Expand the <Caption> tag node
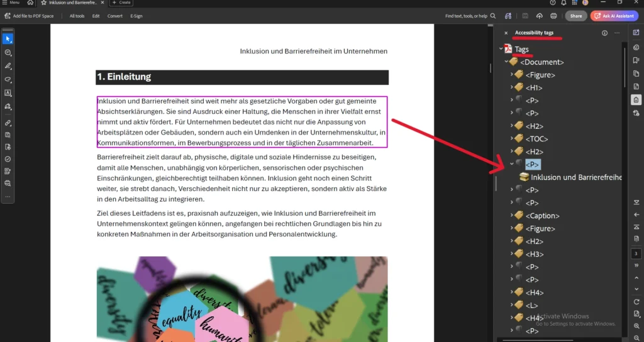644x342 pixels. pyautogui.click(x=512, y=215)
